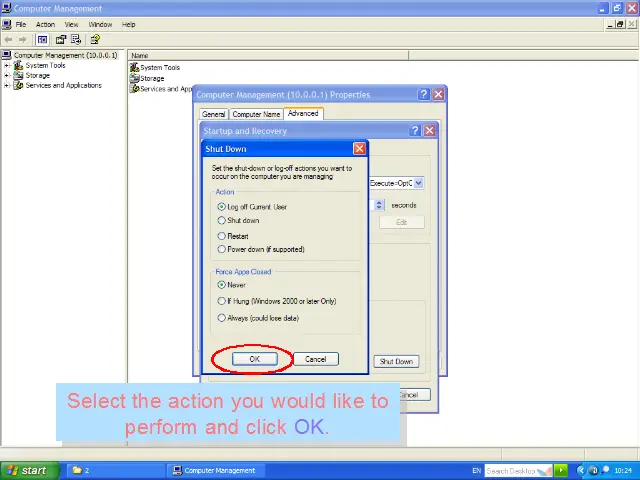Screen dimensions: 640x480
Task: Choose Power down (if supported)
Action: coord(261,249)
